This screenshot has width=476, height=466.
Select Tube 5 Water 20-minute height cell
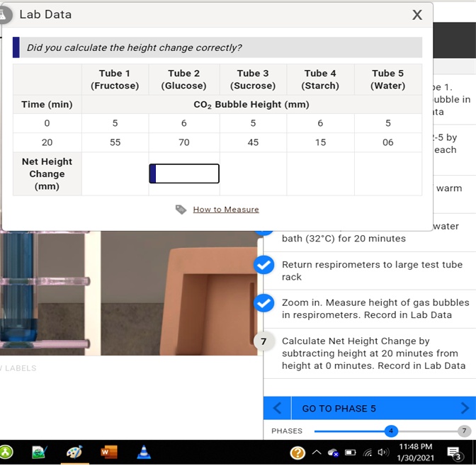[x=387, y=142]
